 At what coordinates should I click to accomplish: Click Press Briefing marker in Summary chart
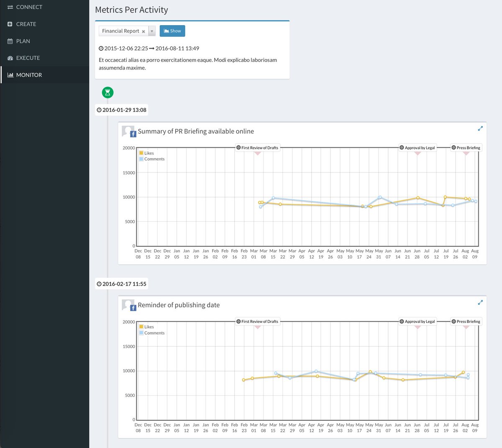[x=466, y=148]
